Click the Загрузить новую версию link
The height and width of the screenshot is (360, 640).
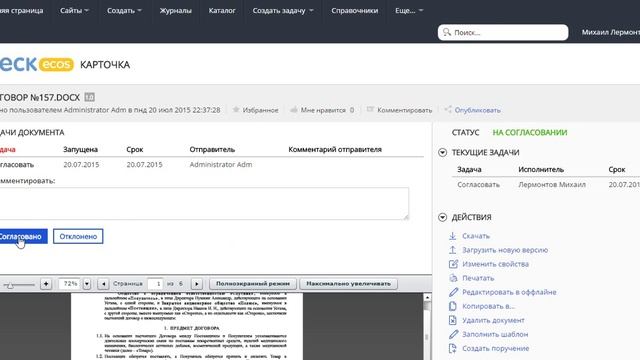tap(505, 250)
